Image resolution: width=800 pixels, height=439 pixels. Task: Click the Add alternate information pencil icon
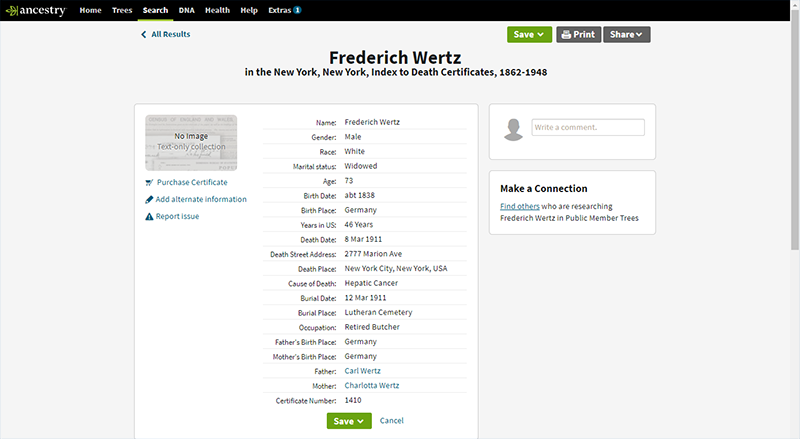point(148,199)
